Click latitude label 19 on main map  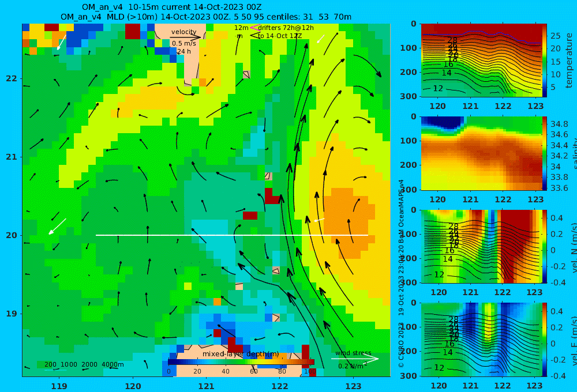coord(12,314)
